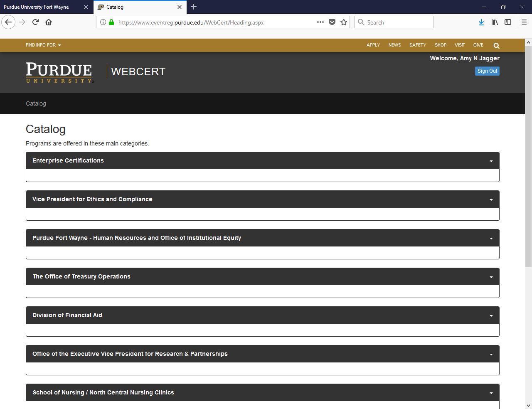Viewport: 532px width, 409px height.
Task: Toggle the browser sidebar
Action: point(508,22)
